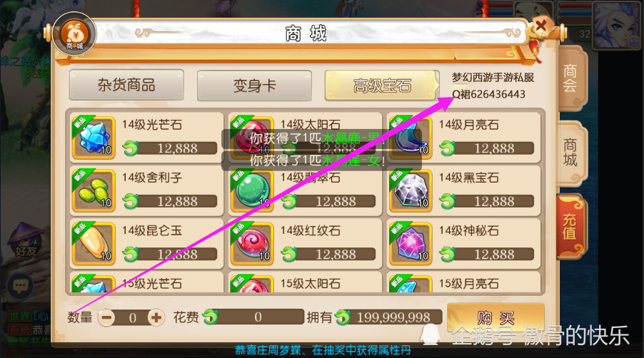Increase quantity with the plus button
The width and height of the screenshot is (644, 358).
156,317
